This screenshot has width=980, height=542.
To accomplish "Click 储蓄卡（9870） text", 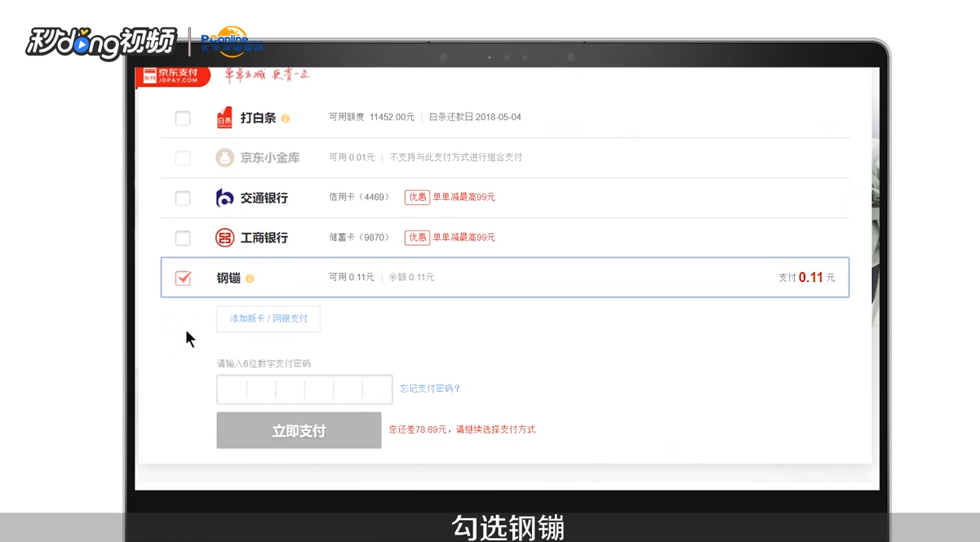I will pos(359,237).
